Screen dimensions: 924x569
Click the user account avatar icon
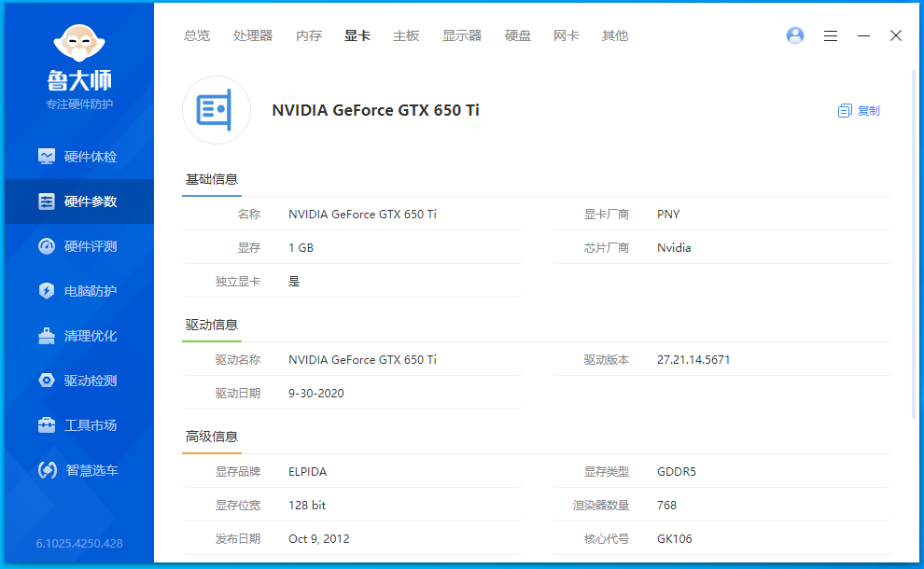point(795,36)
